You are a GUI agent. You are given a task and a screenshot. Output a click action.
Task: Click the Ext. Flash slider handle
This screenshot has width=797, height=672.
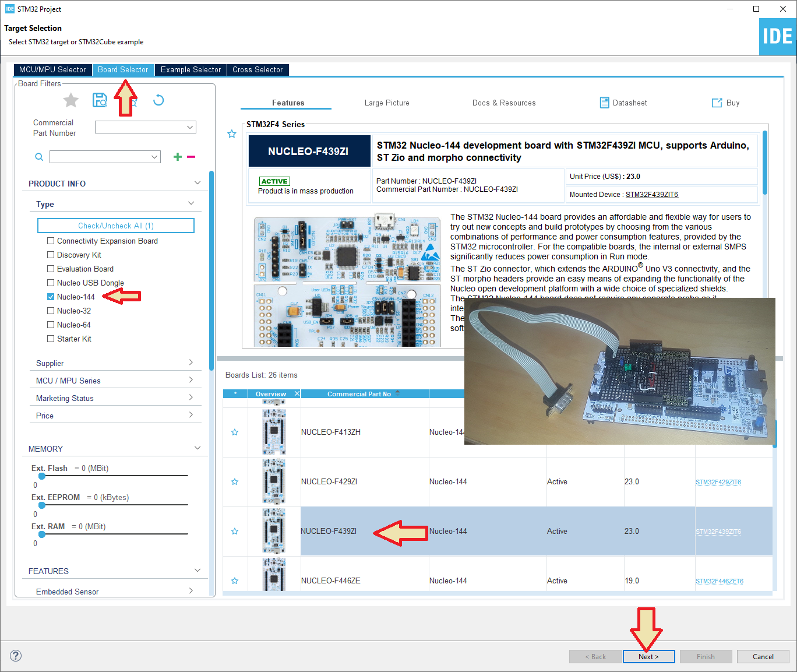click(42, 476)
